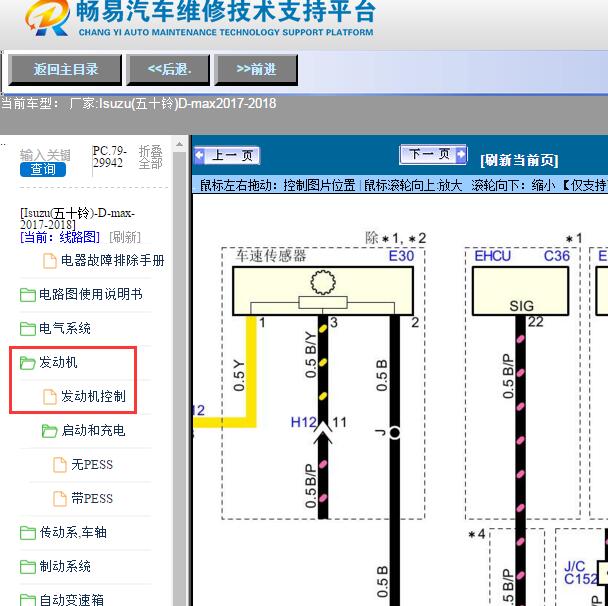Click the gear symbol inside speed sensor box

(323, 282)
